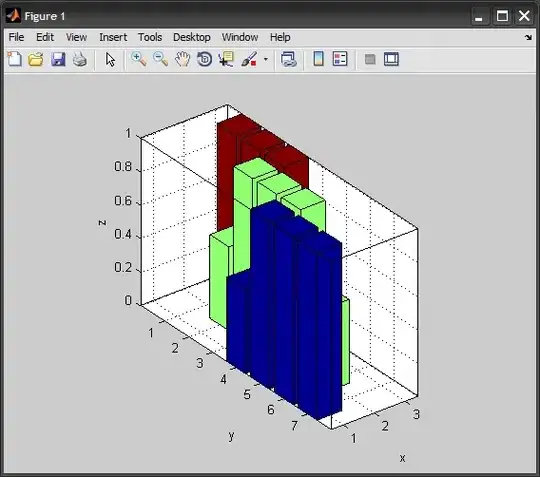Click the Link Plot icon
This screenshot has height=477, width=540.
(289, 59)
